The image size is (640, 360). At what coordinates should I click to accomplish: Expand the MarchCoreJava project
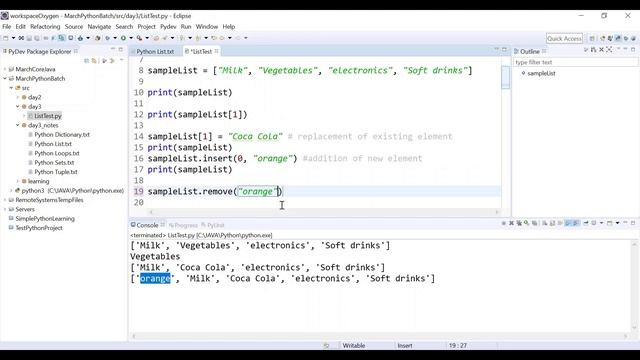click(x=5, y=69)
